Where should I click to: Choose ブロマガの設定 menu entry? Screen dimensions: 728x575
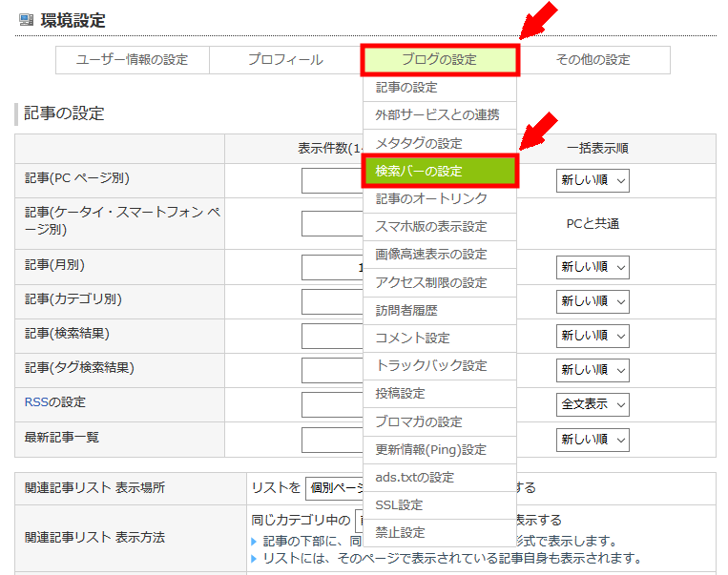440,421
